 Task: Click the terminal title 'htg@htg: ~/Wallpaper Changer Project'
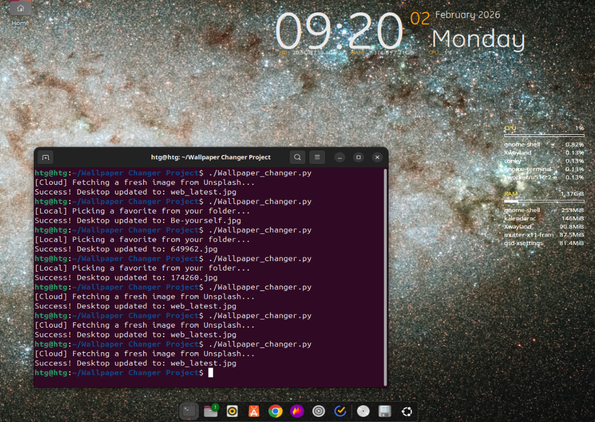click(211, 157)
